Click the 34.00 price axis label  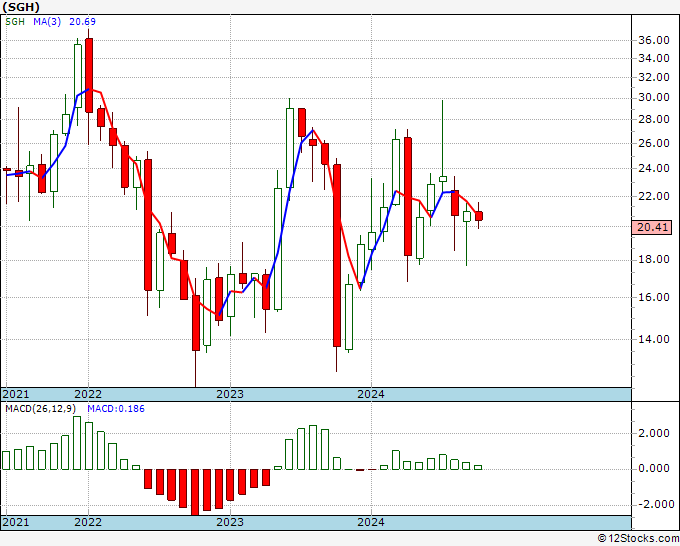coord(654,58)
